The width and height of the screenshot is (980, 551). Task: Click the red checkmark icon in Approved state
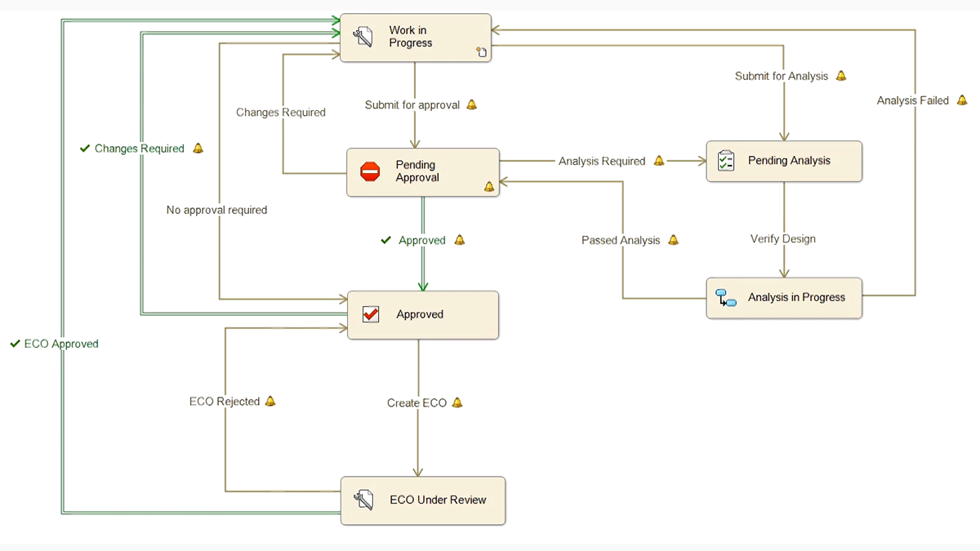(x=371, y=314)
